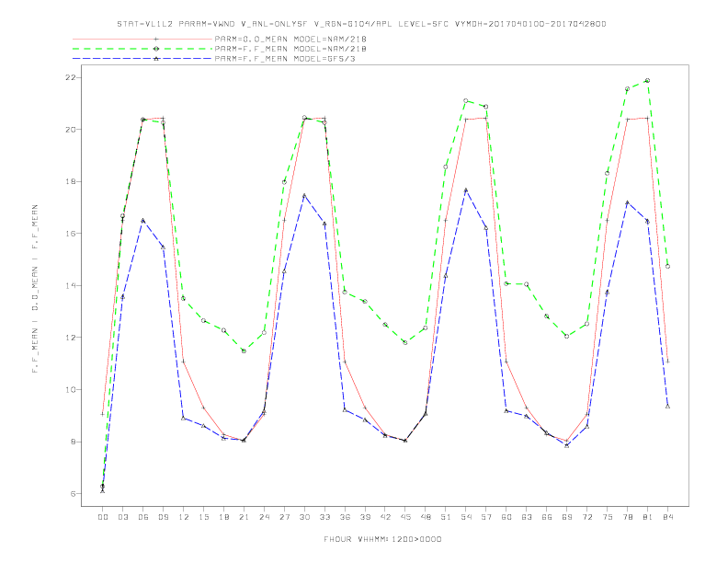Image resolution: width=728 pixels, height=563 pixels.
Task: Click x-axis hour label 48
Action: 426,517
